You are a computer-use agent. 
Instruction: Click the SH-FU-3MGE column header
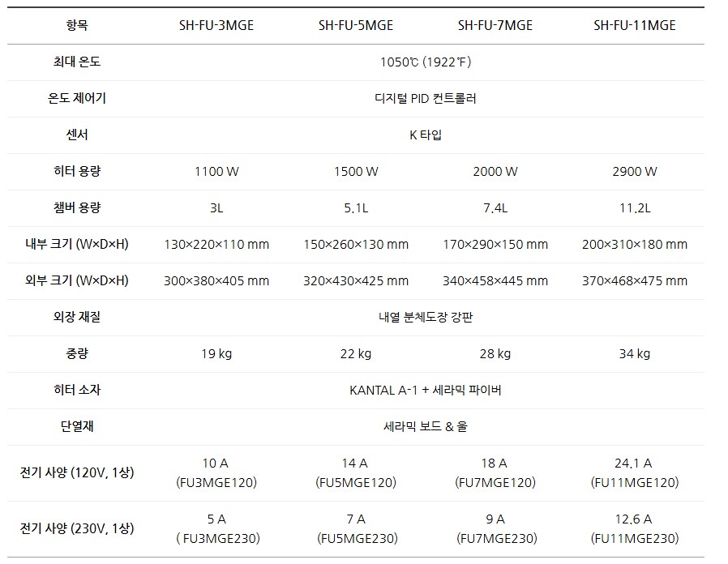pyautogui.click(x=216, y=25)
